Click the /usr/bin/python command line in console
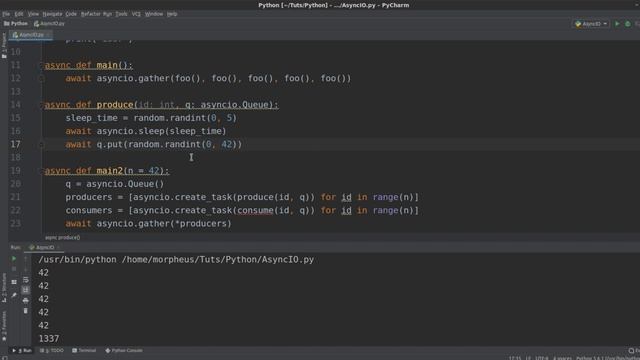Screen dimensions: 640x360 (176, 260)
